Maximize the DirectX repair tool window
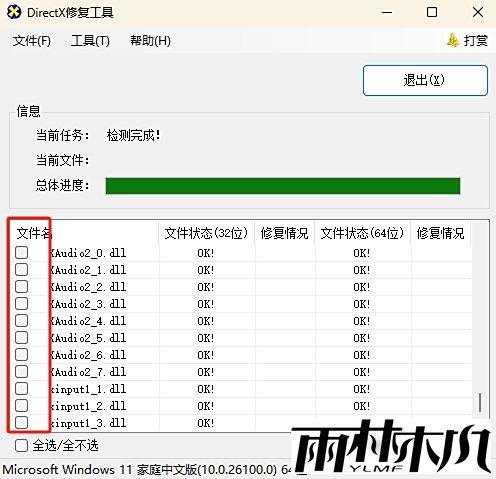Screen dimensions: 496x479 pos(432,13)
